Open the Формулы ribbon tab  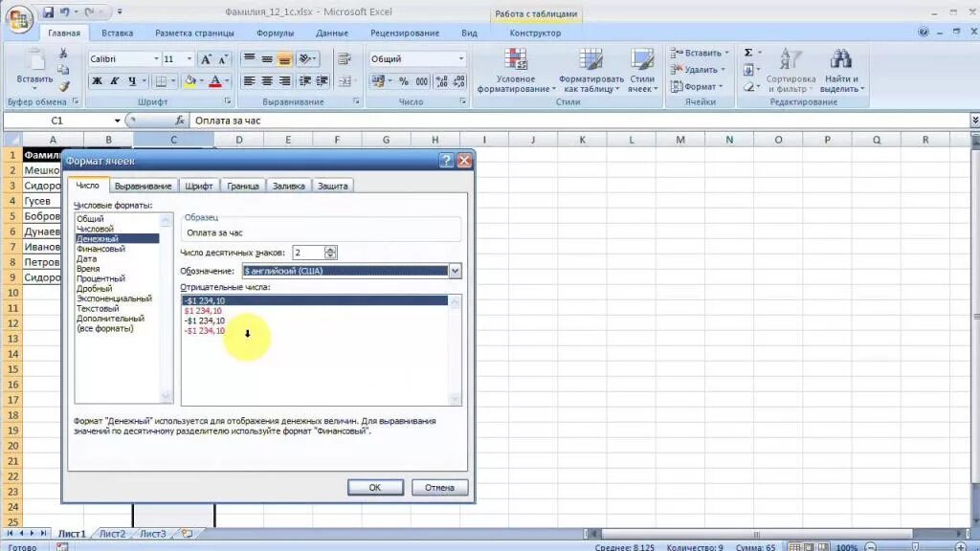[275, 33]
